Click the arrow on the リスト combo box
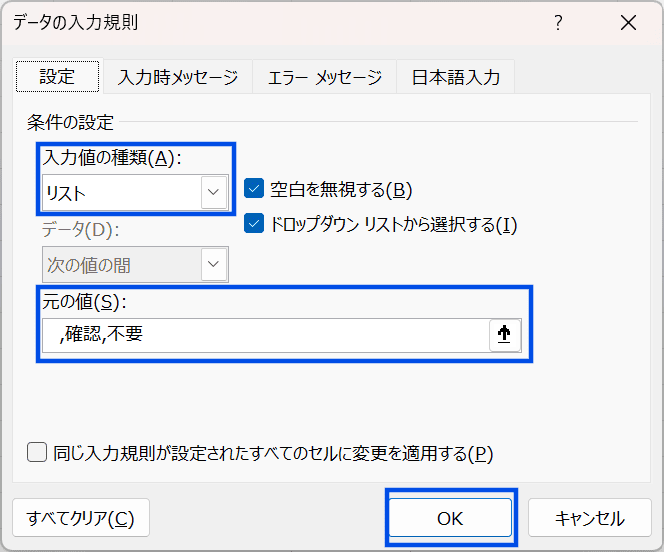 214,192
